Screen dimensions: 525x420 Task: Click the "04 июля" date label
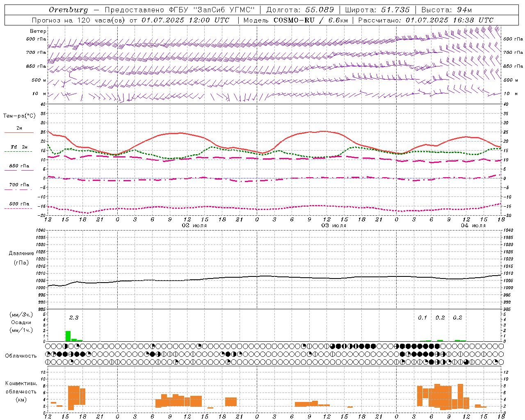pyautogui.click(x=473, y=226)
